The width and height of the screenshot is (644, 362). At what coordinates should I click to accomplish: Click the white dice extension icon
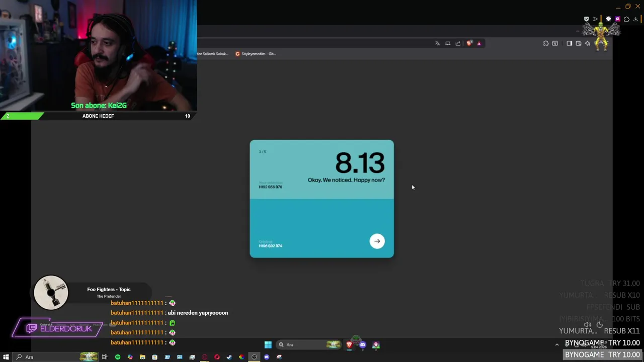point(608,19)
